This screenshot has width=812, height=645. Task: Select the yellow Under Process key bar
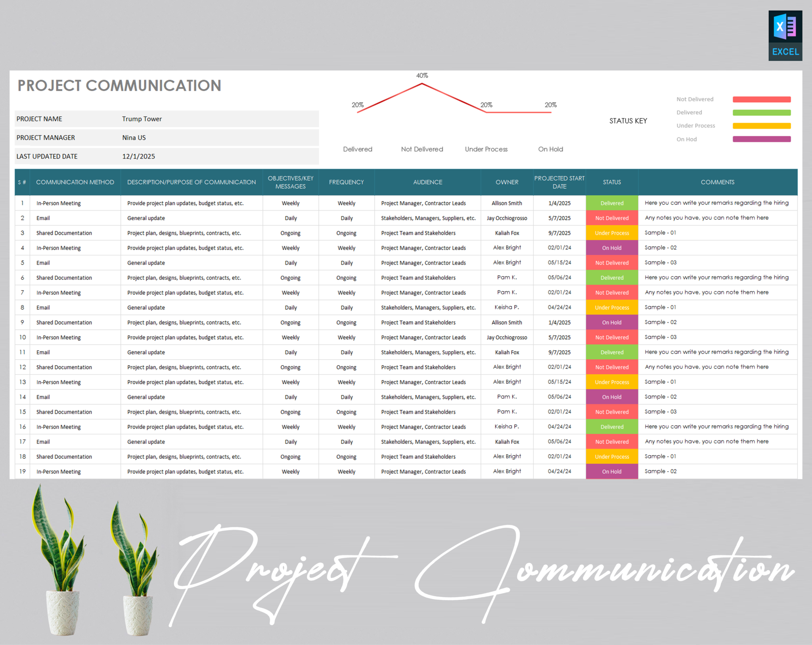pyautogui.click(x=761, y=126)
